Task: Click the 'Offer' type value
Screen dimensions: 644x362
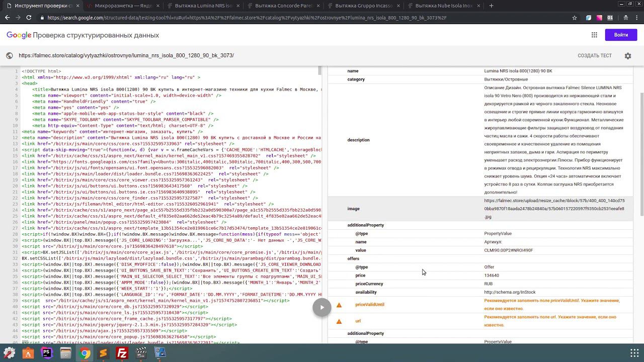Action: point(489,267)
